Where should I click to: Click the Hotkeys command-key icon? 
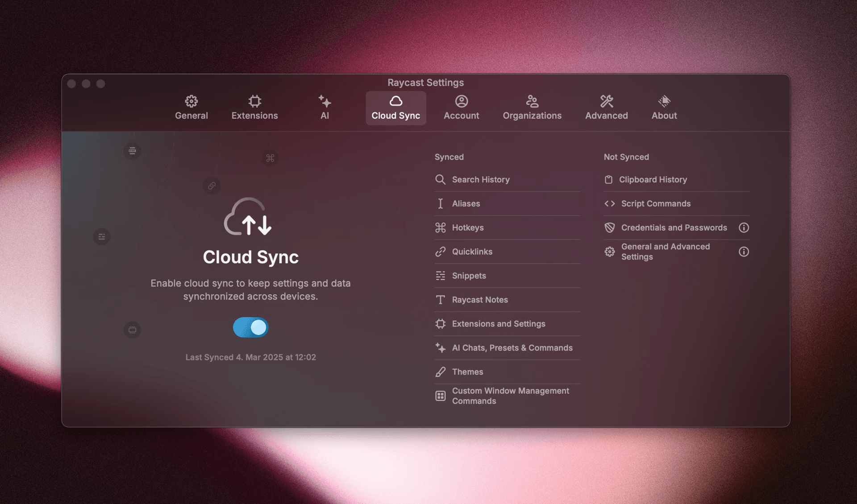[x=441, y=227]
